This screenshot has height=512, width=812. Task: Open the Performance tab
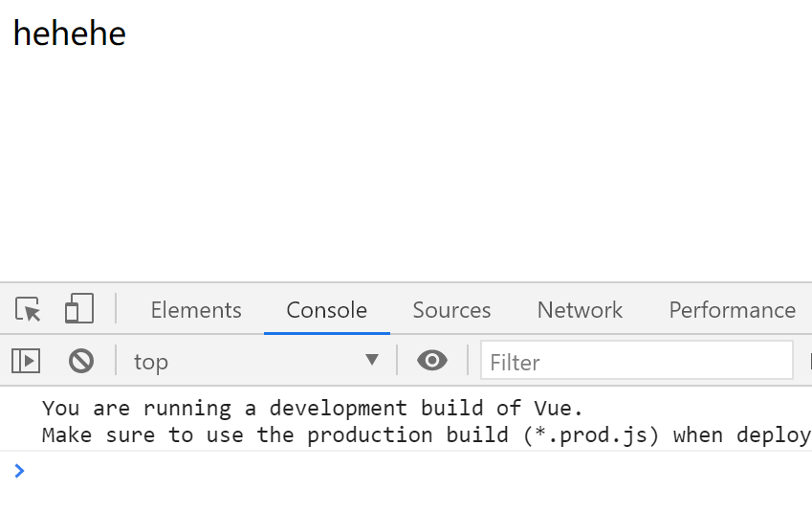732,310
